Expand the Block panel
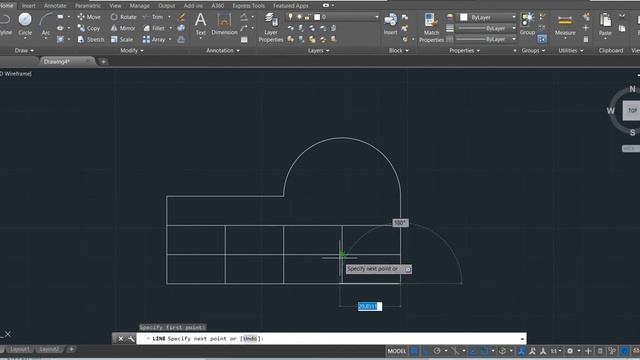Viewport: 640px width, 360px height. click(x=398, y=51)
